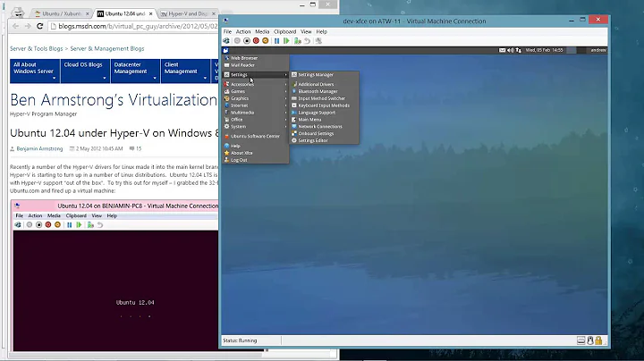Click the network indicator icon in Xfce panel
Viewport: 644px width, 361px height.
pyautogui.click(x=518, y=50)
